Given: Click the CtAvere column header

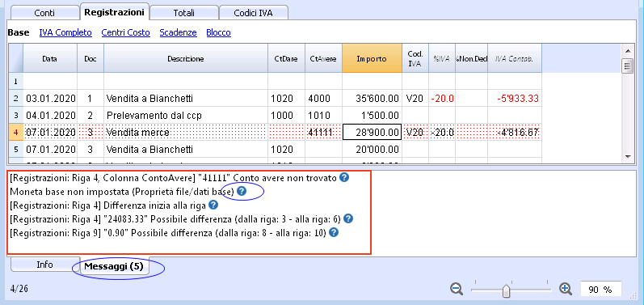Looking at the screenshot, I should [324, 59].
